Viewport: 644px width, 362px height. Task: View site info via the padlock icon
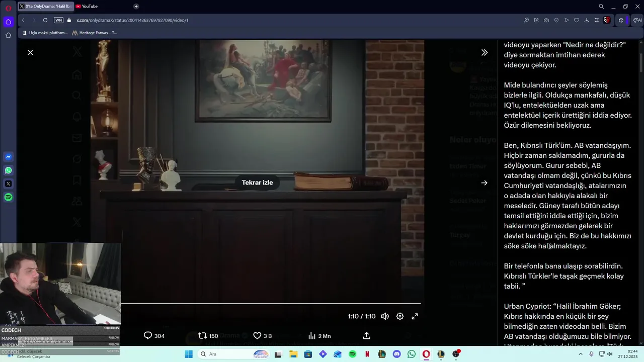(69, 20)
